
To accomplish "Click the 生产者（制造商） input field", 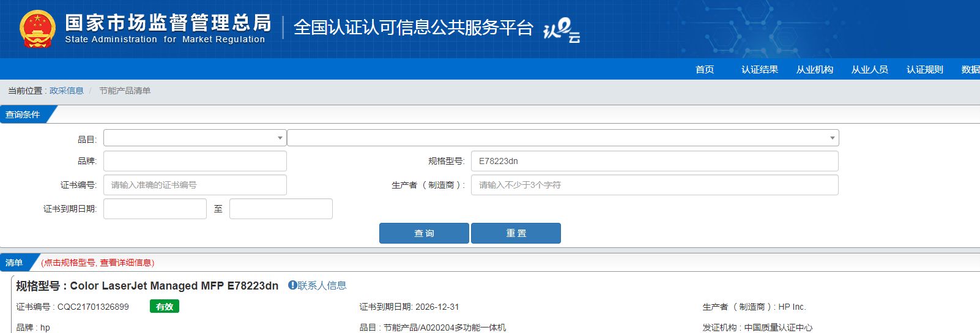I will pyautogui.click(x=655, y=185).
